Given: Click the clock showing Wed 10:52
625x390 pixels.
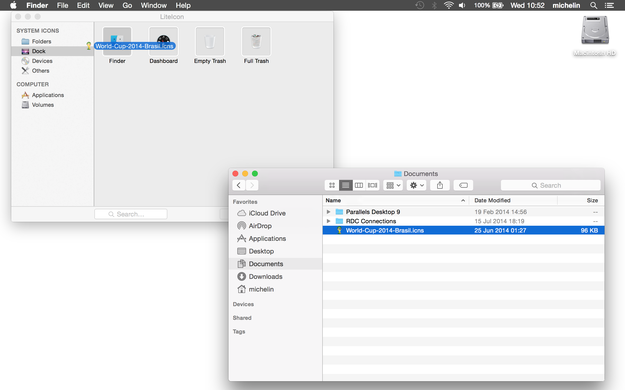Looking at the screenshot, I should pyautogui.click(x=527, y=6).
